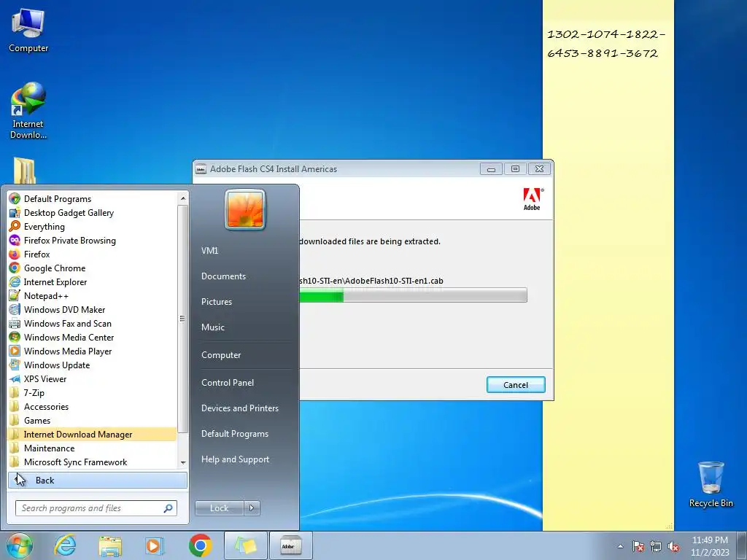The width and height of the screenshot is (747, 560).
Task: Click the Lock button
Action: point(219,508)
